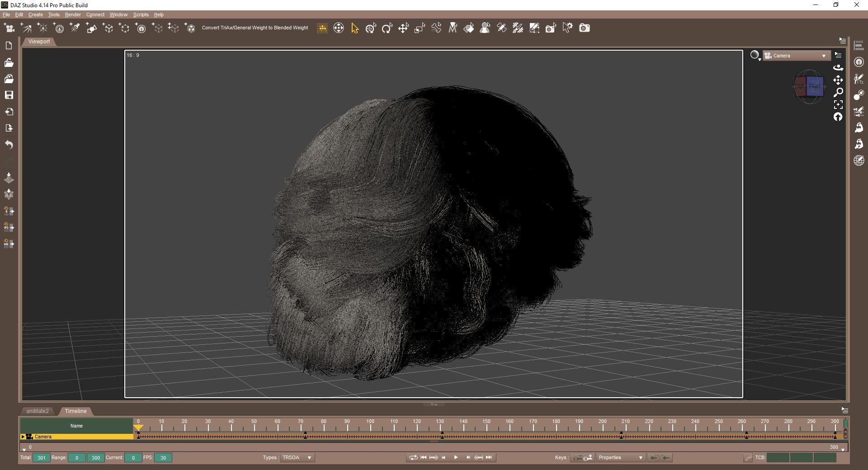The image size is (868, 470).
Task: Save the scene using the left sidebar icon
Action: 9,95
